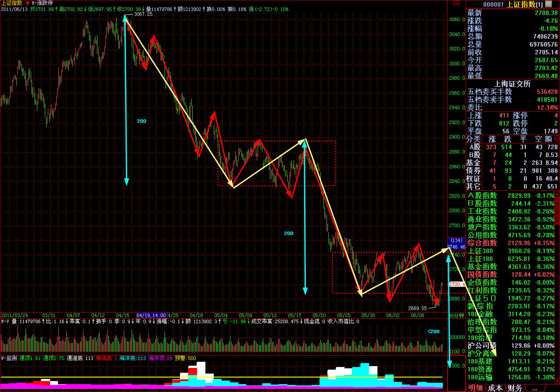Screen dimensions: 560x392
Task: Click the red up arrow beside W-涨跌停
Action: tap(28, 3)
